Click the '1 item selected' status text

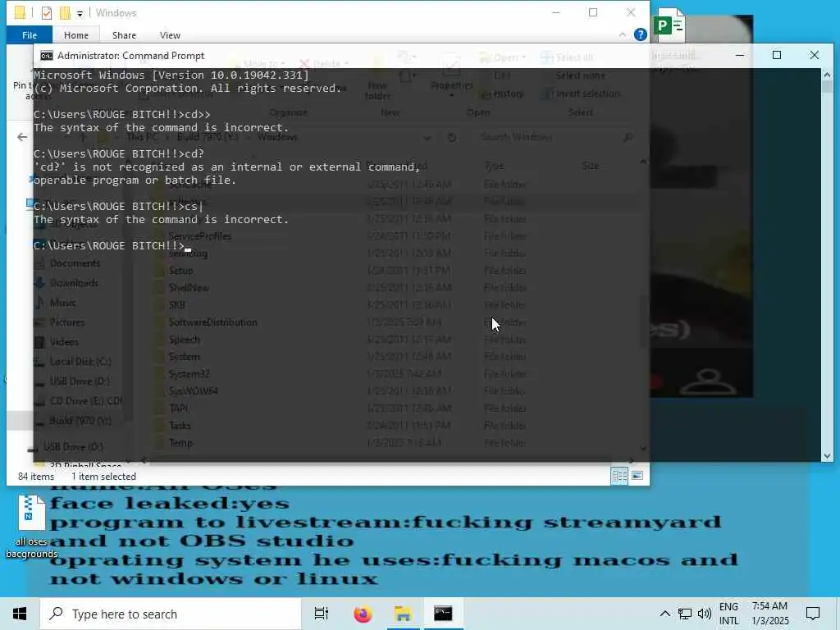103,477
